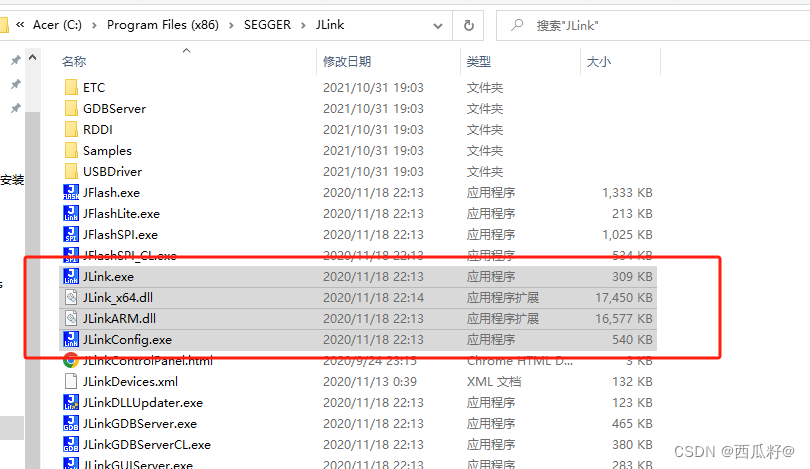Click the JLinkGDBServerCL.exe application icon
Viewport: 810px width, 469px height.
point(71,445)
